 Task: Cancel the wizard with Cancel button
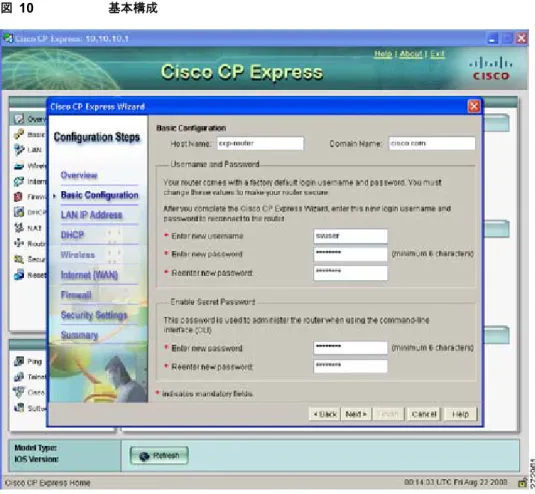click(x=424, y=414)
